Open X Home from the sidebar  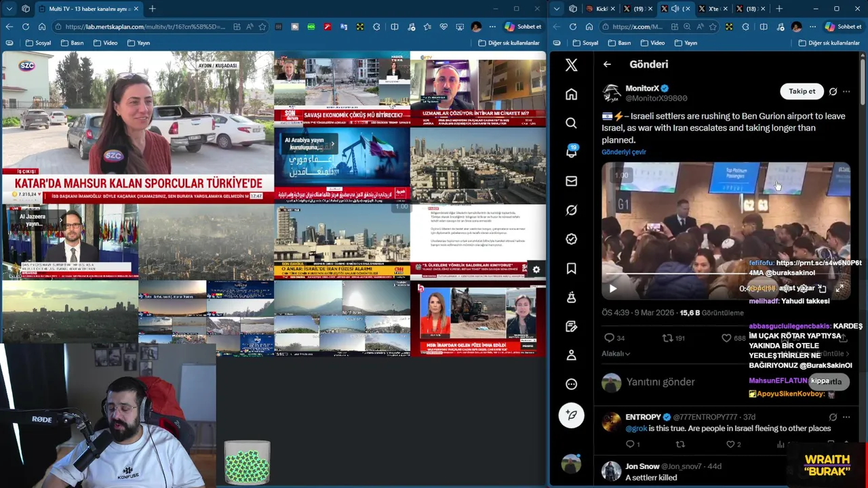tap(571, 94)
